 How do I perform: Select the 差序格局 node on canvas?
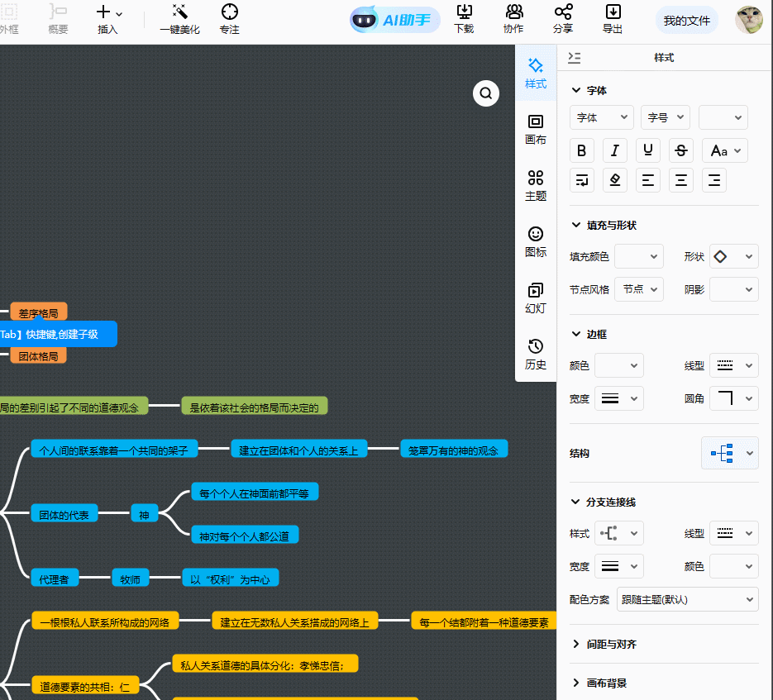pyautogui.click(x=38, y=312)
